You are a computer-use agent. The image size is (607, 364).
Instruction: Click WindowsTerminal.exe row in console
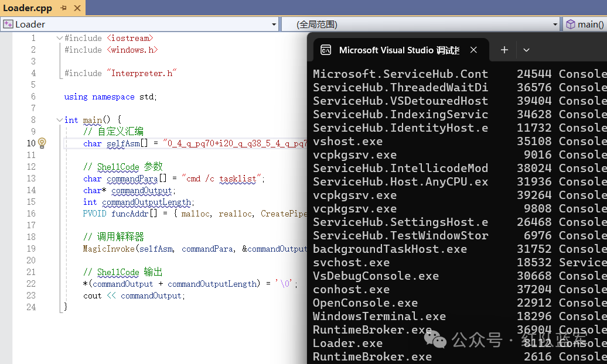pyautogui.click(x=380, y=316)
